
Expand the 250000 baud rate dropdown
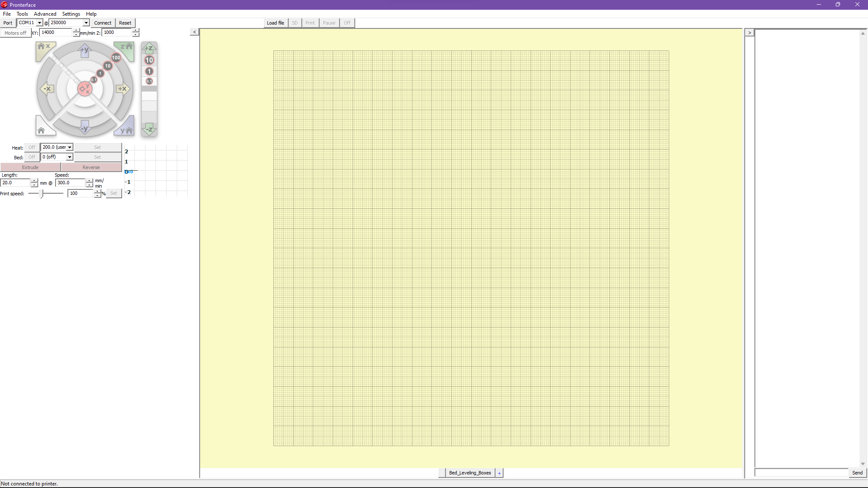click(86, 23)
